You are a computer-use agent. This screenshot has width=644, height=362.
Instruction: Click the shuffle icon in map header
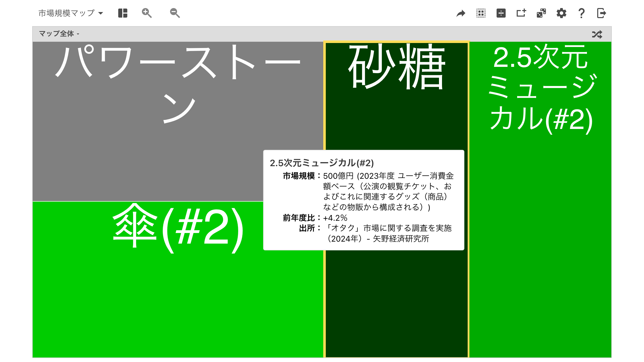point(597,34)
